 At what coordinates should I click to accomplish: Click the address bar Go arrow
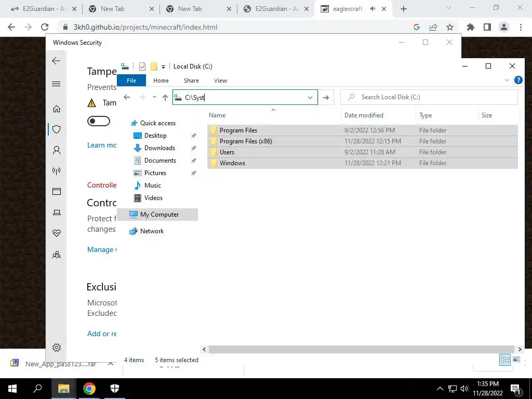[326, 97]
